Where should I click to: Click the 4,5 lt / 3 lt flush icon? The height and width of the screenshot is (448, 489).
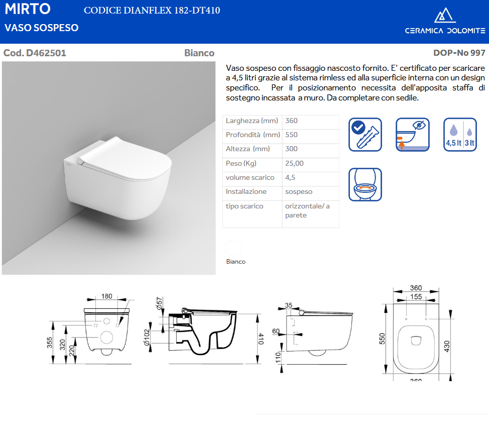(x=460, y=135)
